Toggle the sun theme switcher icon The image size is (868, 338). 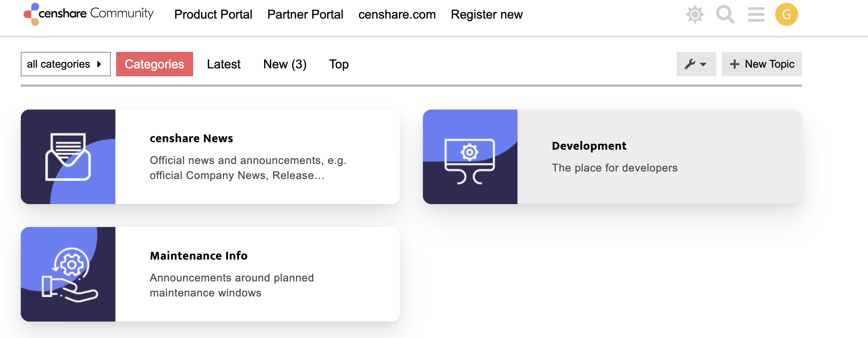[x=695, y=15]
